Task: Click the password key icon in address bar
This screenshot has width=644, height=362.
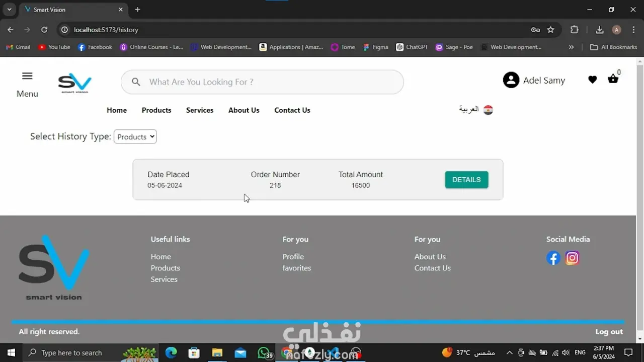Action: [x=535, y=30]
